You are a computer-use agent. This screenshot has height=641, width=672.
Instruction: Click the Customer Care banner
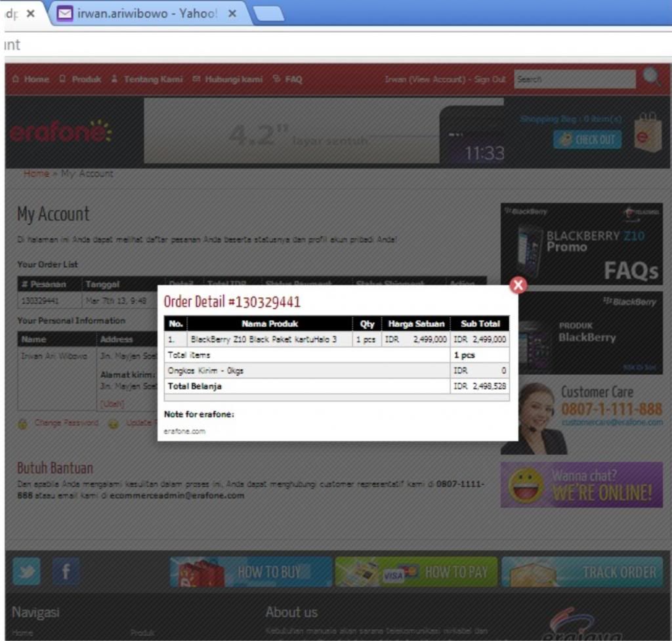tap(581, 417)
